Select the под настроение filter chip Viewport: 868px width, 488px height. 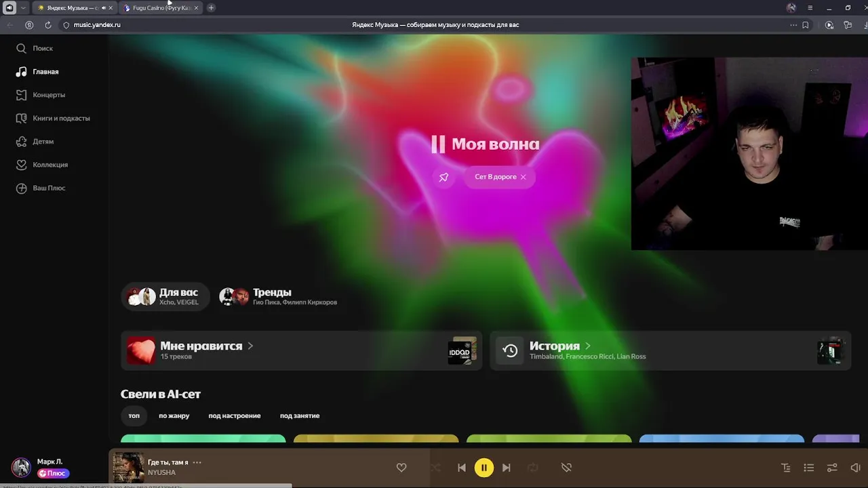(x=235, y=415)
